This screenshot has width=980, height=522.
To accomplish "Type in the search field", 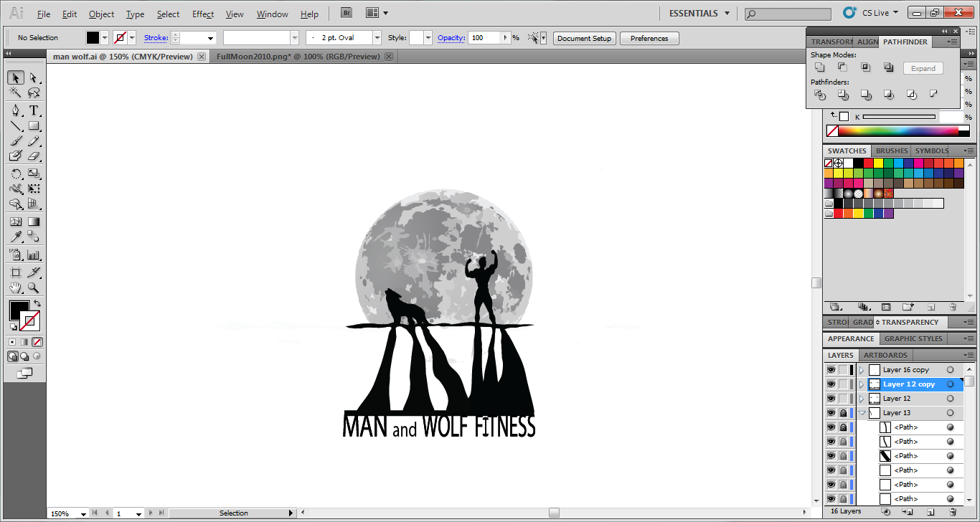I will pyautogui.click(x=787, y=12).
